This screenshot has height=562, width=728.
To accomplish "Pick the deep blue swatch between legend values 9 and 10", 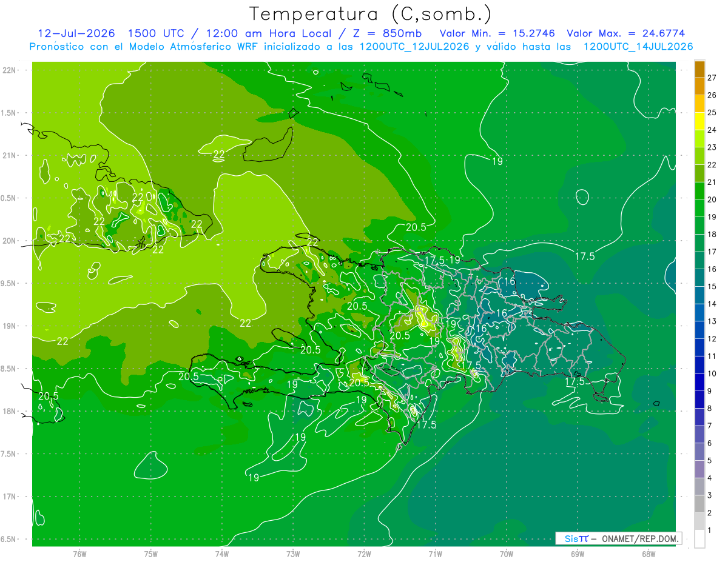I will (699, 383).
